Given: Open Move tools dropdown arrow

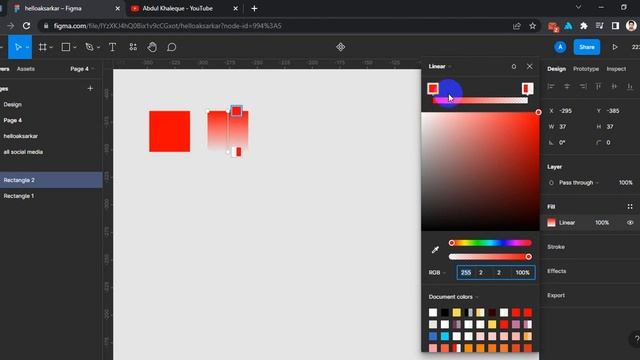Looking at the screenshot, I should (27, 48).
